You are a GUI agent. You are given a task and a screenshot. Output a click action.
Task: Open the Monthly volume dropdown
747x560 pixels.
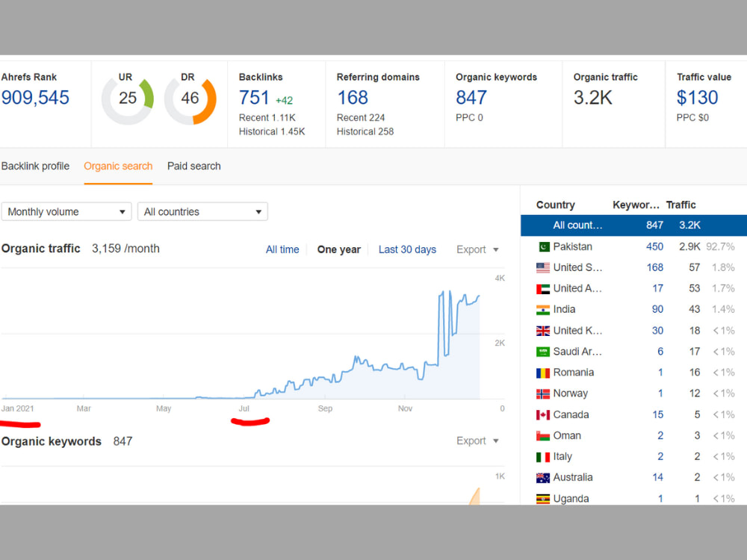click(66, 211)
